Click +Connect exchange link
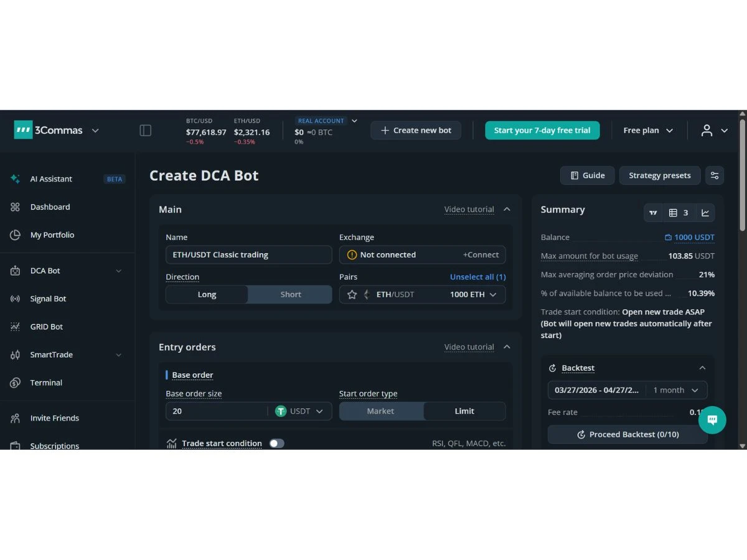Screen dimensions: 747x560 [481, 254]
